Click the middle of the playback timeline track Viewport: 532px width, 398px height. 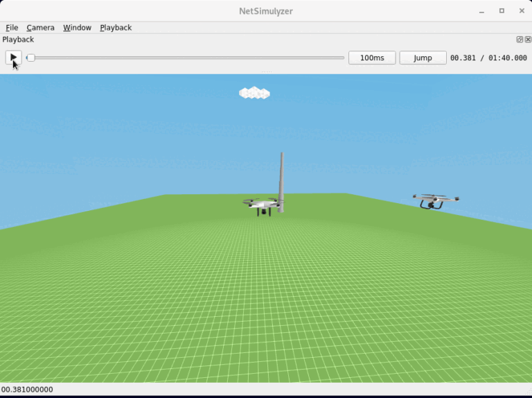186,58
